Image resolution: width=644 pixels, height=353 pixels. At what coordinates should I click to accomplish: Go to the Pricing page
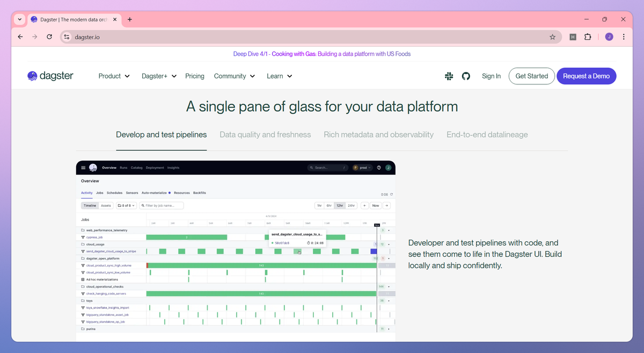click(195, 76)
